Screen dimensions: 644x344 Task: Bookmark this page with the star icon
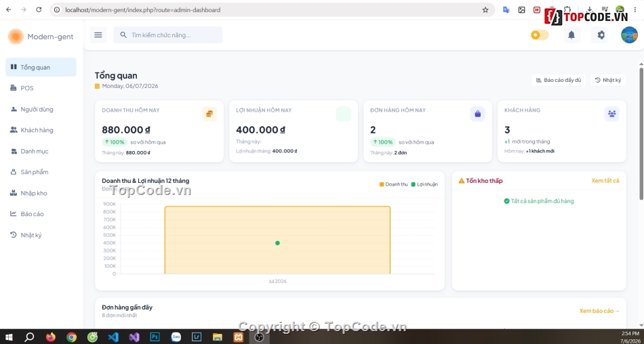click(x=485, y=10)
